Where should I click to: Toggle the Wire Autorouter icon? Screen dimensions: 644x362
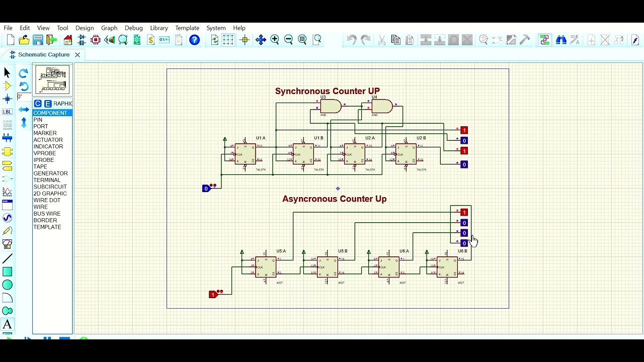click(544, 40)
